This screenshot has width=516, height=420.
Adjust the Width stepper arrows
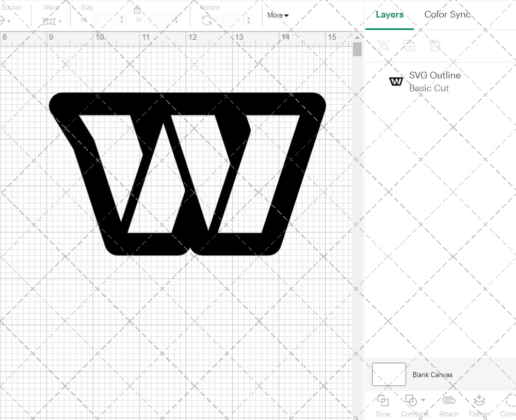click(122, 20)
